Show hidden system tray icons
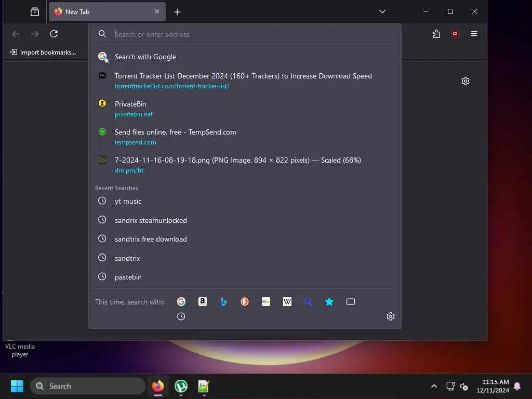 [434, 386]
